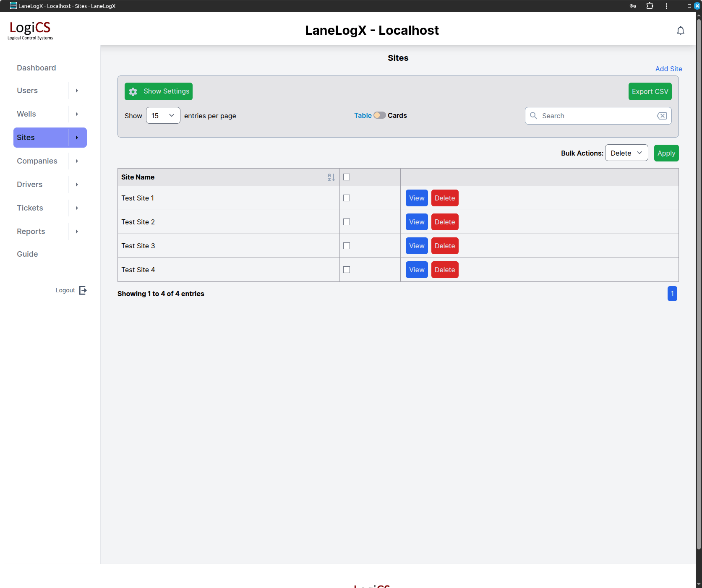The width and height of the screenshot is (702, 588).
Task: Go to Dashboard in the sidebar
Action: (36, 68)
